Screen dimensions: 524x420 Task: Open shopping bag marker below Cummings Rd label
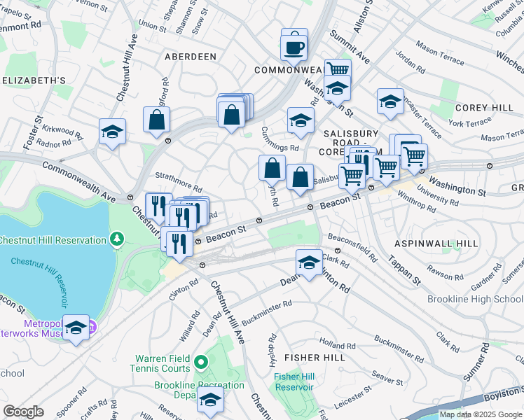point(272,169)
